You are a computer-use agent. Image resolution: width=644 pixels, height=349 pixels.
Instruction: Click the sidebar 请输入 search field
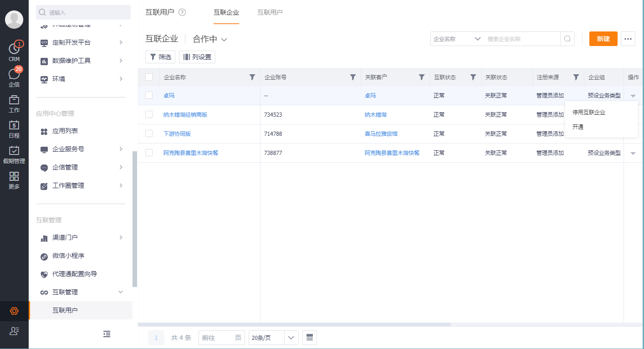pyautogui.click(x=83, y=13)
